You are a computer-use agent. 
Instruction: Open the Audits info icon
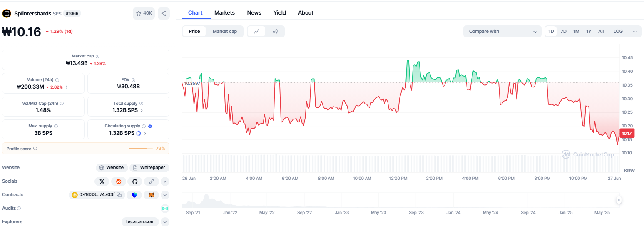pos(19,208)
